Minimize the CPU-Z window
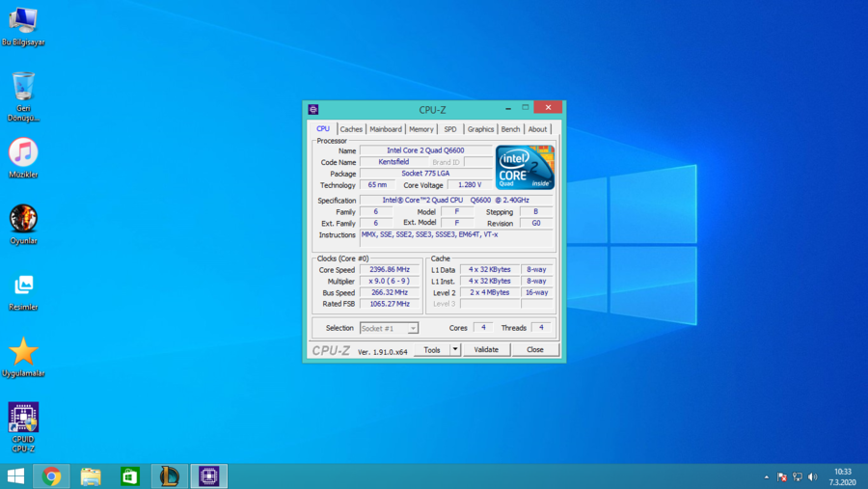Image resolution: width=868 pixels, height=489 pixels. [x=508, y=108]
